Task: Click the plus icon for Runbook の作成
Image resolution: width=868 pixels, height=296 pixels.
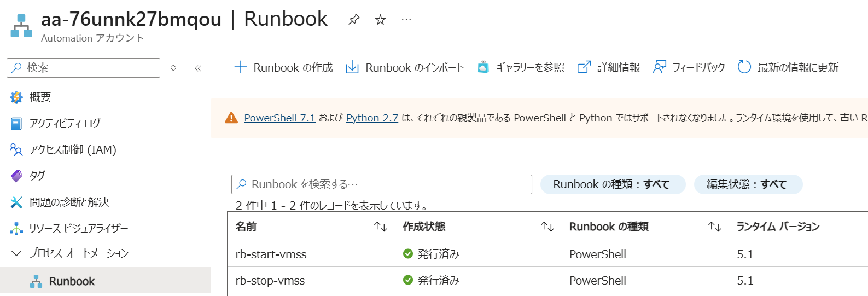Action: pos(241,67)
